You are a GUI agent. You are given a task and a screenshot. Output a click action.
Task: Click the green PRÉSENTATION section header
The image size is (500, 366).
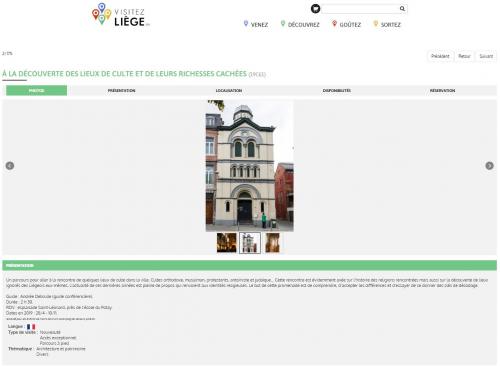click(249, 265)
